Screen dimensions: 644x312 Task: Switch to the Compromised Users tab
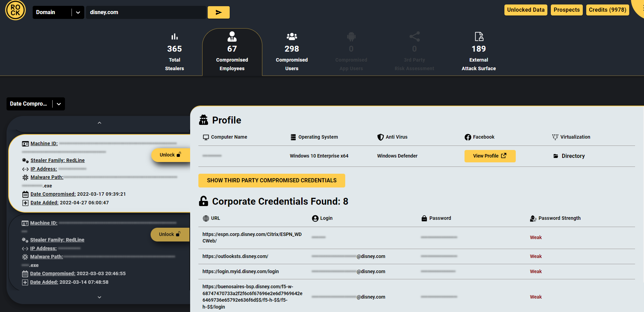point(292,52)
